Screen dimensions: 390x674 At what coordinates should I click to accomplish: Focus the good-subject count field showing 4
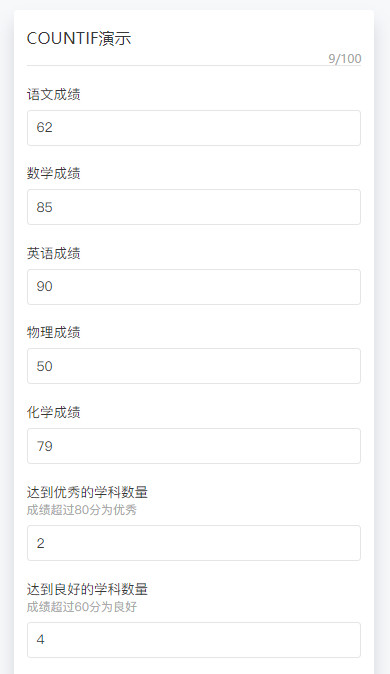(x=194, y=640)
